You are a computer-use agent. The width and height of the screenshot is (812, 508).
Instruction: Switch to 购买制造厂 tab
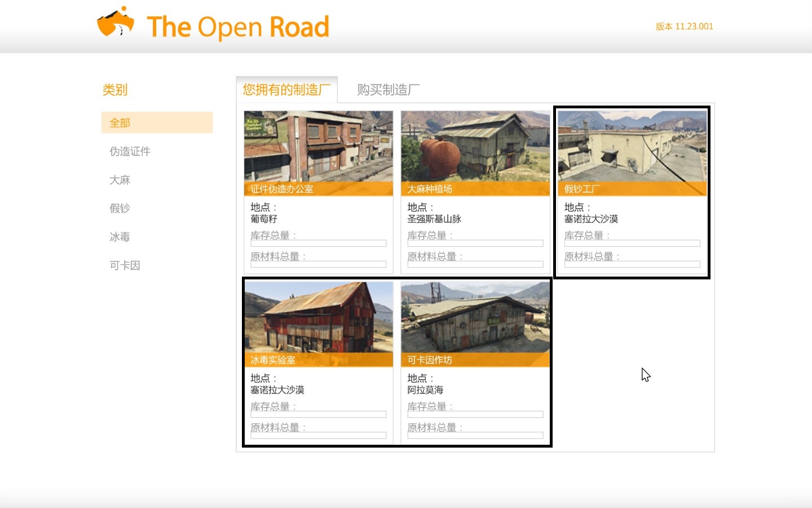click(x=388, y=90)
